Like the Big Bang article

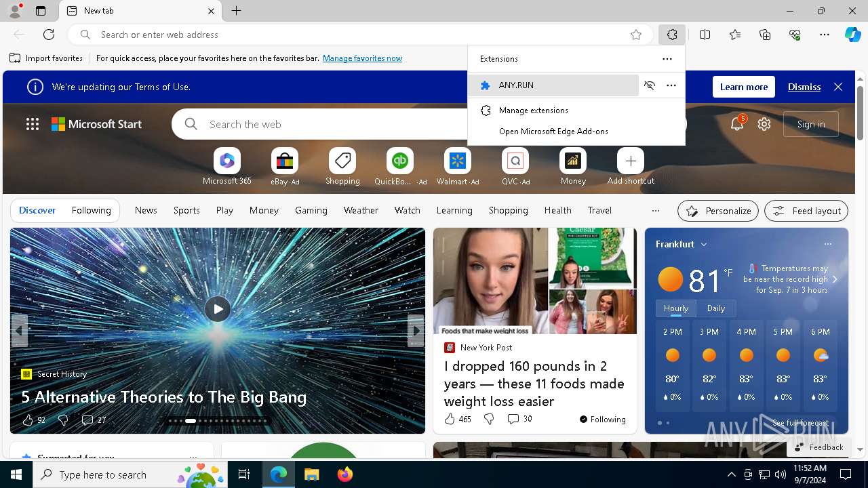click(33, 420)
